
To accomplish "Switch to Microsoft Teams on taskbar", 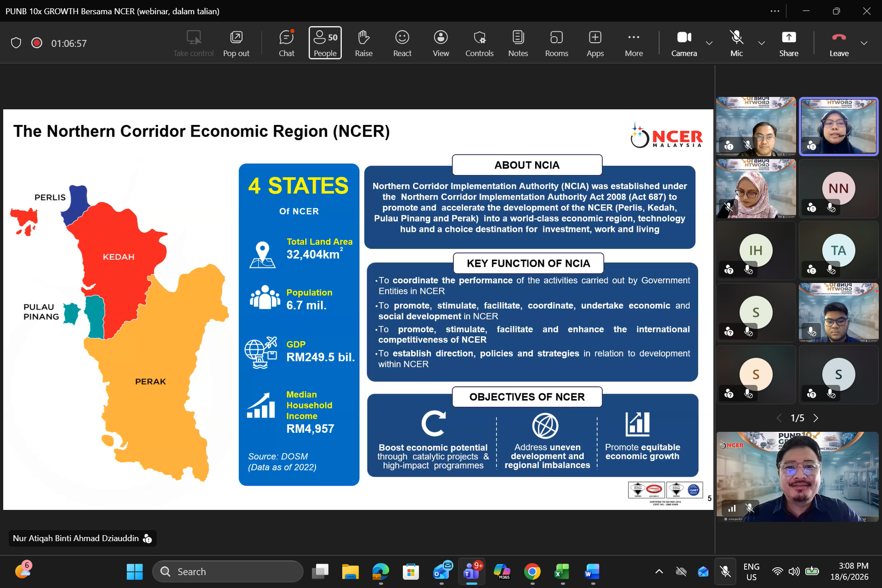I will point(472,572).
